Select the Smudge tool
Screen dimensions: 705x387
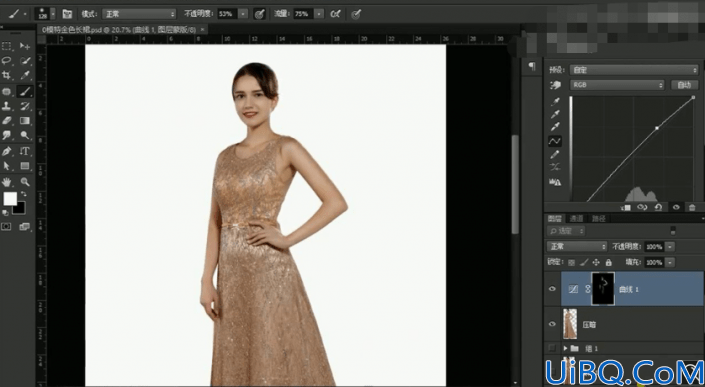point(7,135)
